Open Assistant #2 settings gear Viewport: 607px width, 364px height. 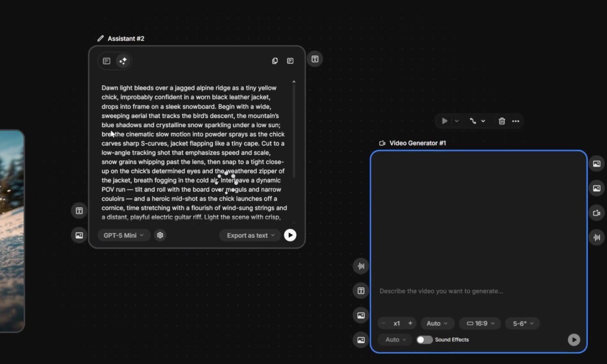click(x=160, y=235)
